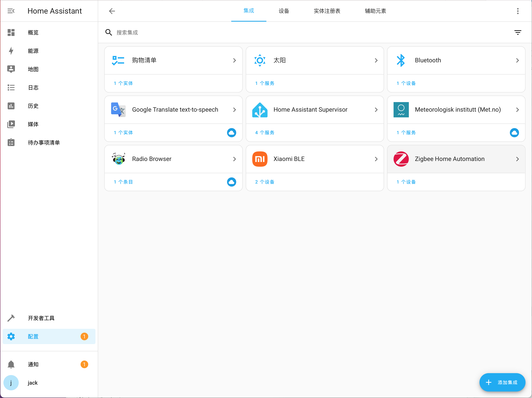Switch to the 实体注册表 tab
The width and height of the screenshot is (532, 398).
(x=327, y=11)
